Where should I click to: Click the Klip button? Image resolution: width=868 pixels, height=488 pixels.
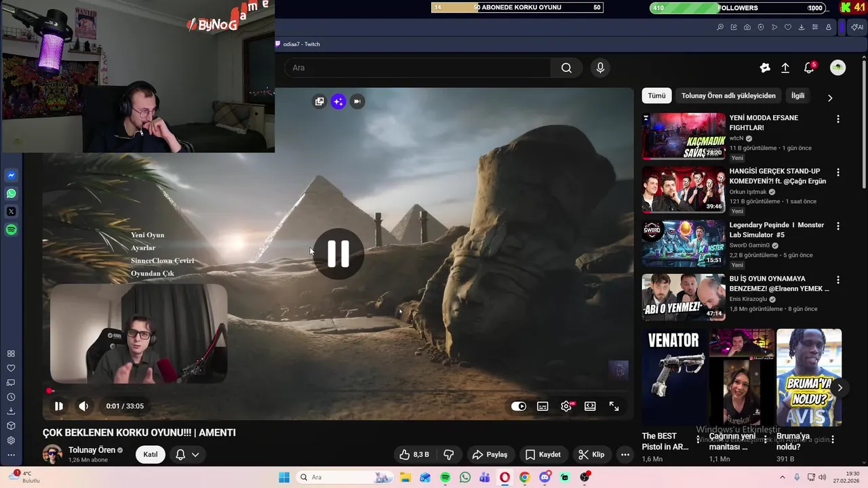coord(591,455)
